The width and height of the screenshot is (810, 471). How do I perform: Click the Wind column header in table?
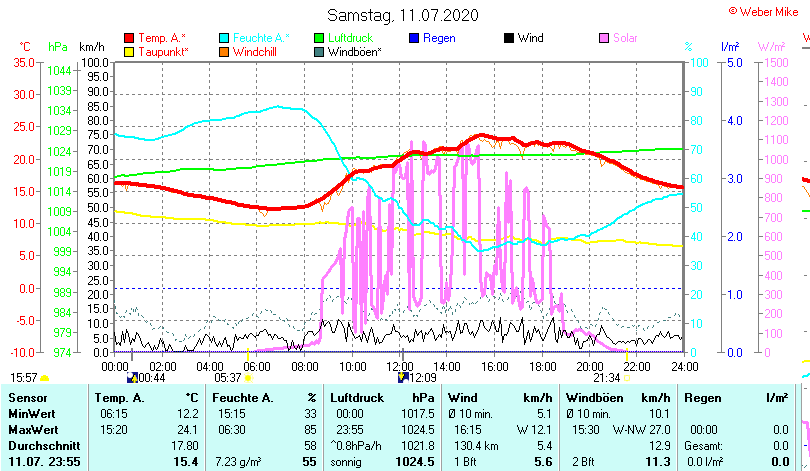tap(462, 398)
